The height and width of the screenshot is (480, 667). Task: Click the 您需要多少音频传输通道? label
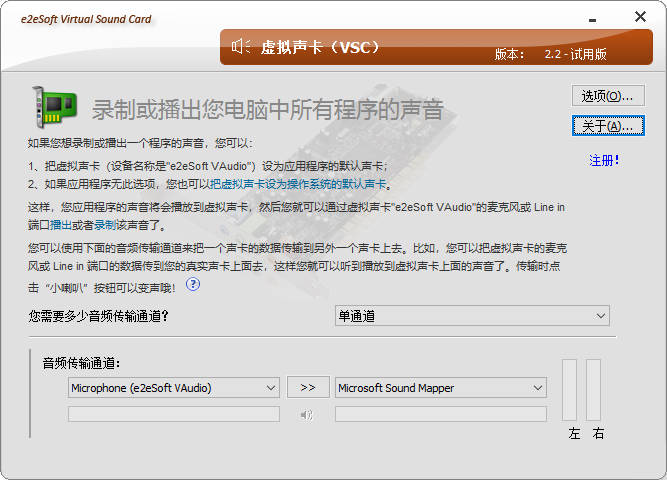pyautogui.click(x=99, y=316)
